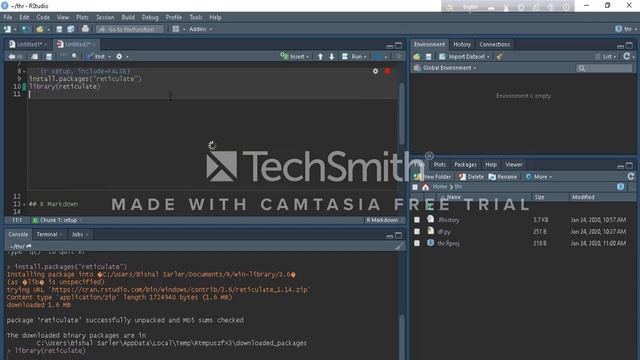
Task: Go to next chunk down arrow
Action: pos(332,57)
